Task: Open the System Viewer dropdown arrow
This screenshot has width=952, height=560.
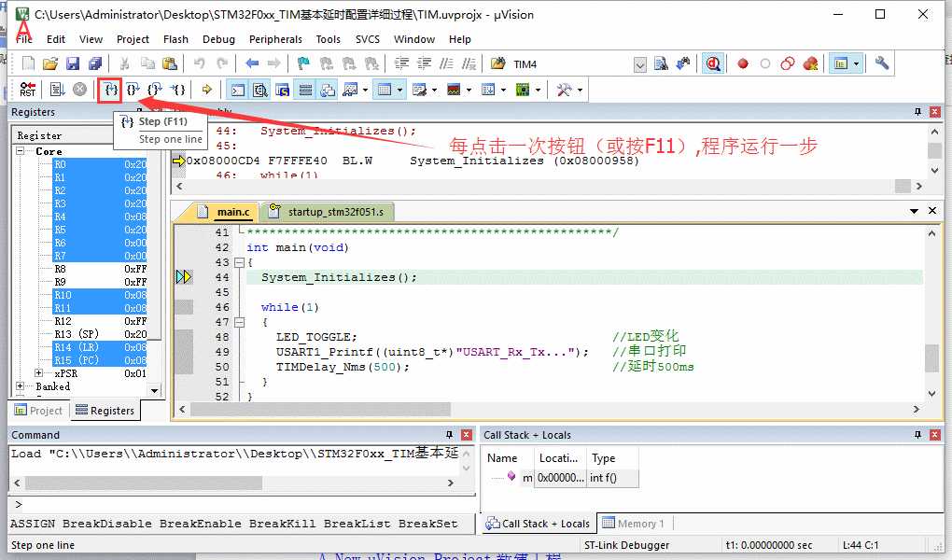Action: point(538,91)
